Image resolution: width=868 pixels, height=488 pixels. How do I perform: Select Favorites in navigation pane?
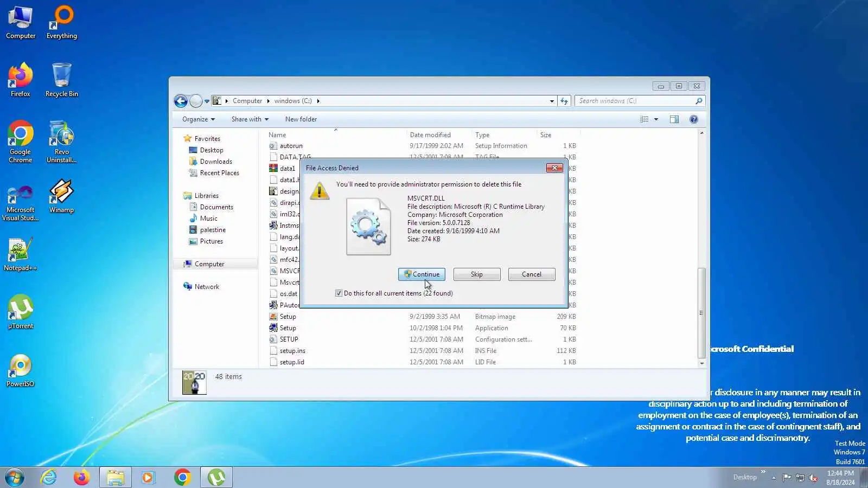click(207, 139)
